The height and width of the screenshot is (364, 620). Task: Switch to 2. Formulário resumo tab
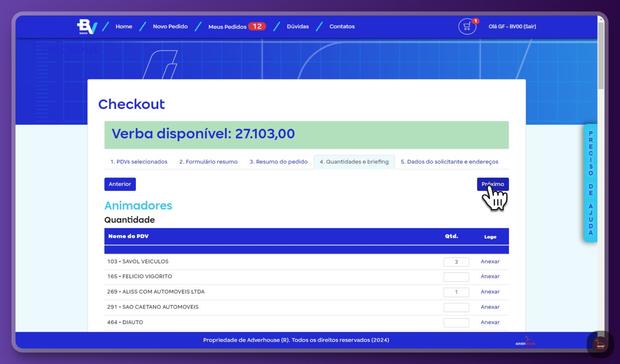coord(208,162)
